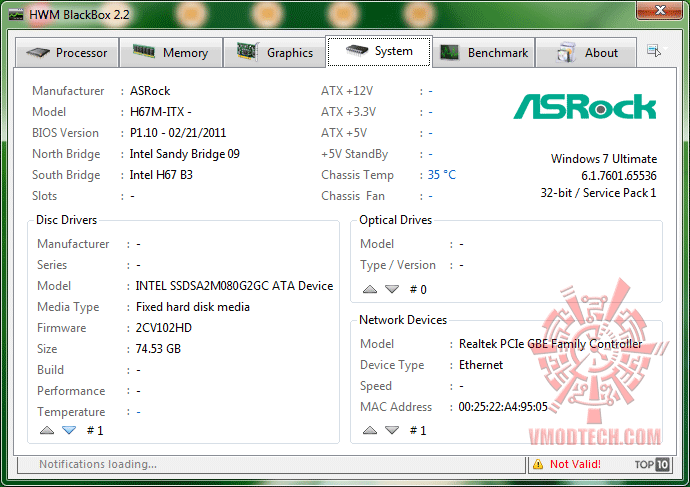Open the About tab

click(x=586, y=53)
